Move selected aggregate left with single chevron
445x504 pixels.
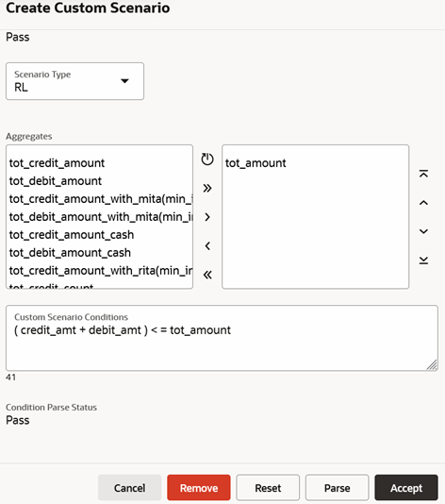click(207, 246)
